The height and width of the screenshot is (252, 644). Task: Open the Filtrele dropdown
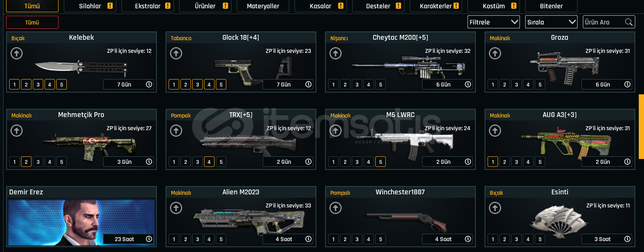click(494, 22)
